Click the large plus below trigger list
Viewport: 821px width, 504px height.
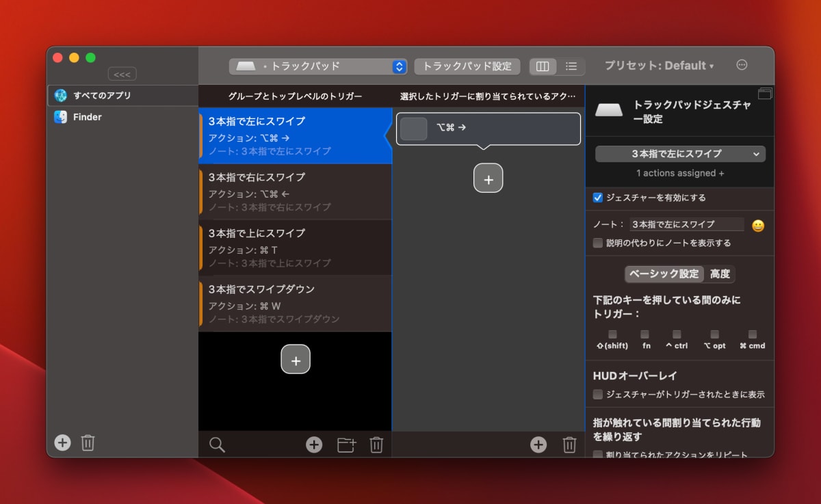296,360
